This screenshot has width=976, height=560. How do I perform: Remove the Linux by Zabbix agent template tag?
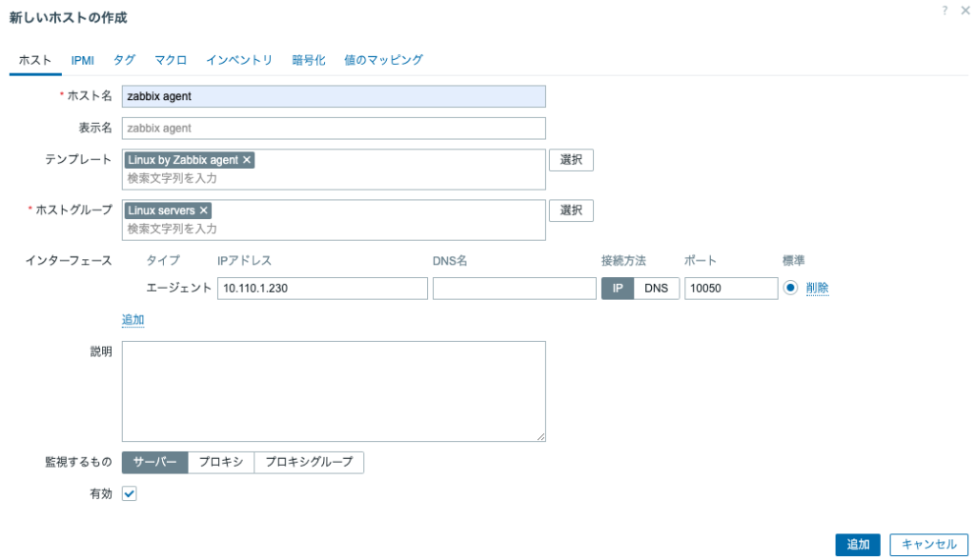click(x=247, y=160)
